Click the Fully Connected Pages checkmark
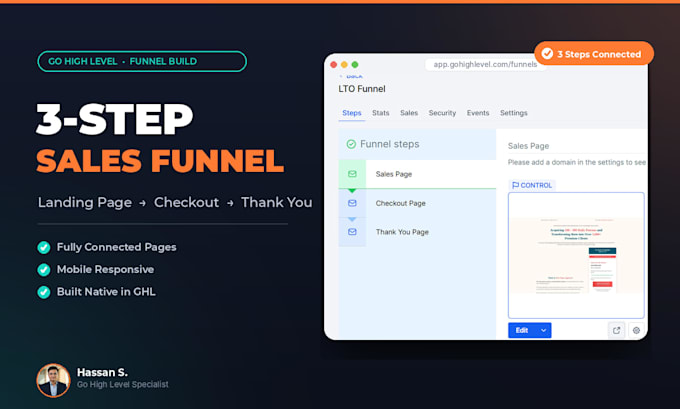Screen dimensions: 680x409 (x=44, y=247)
